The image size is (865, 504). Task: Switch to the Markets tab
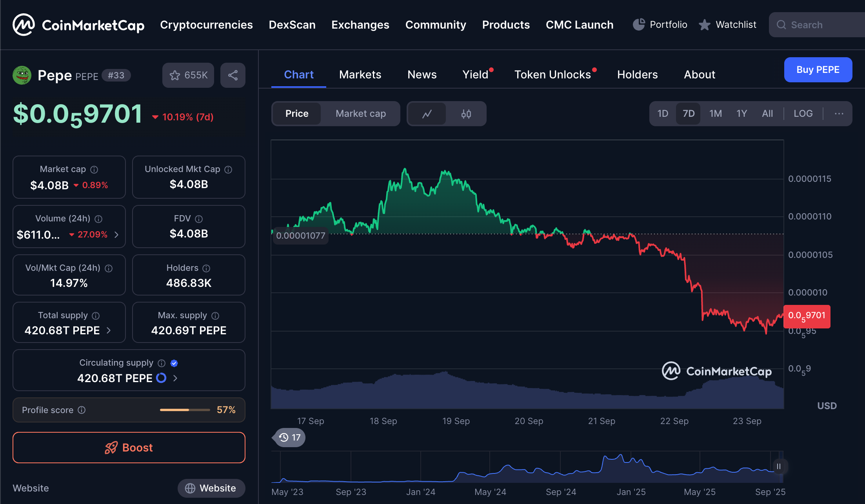[x=360, y=74]
